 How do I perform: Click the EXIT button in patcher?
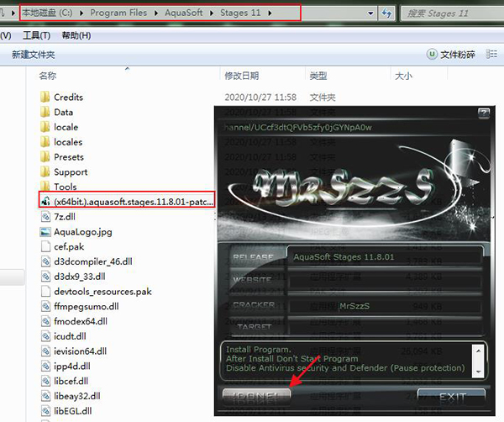pos(451,398)
